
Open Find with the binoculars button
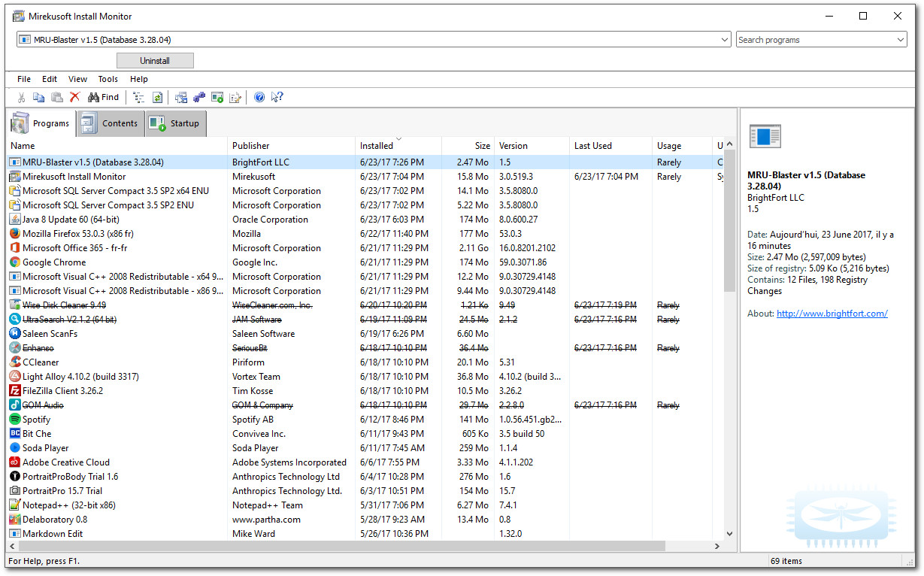point(104,97)
